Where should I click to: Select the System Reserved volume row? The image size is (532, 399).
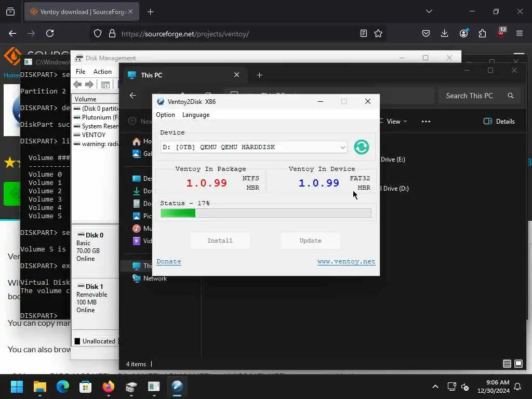96,126
